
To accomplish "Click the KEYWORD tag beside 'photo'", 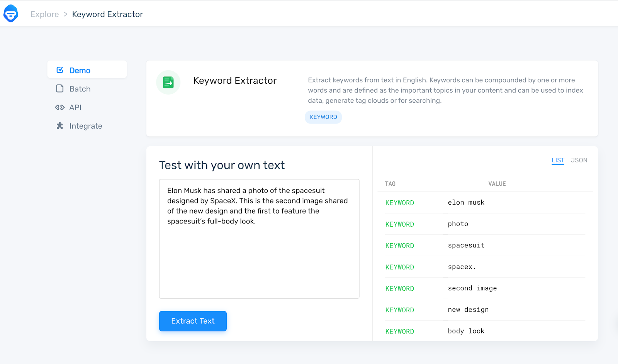I will coord(400,224).
